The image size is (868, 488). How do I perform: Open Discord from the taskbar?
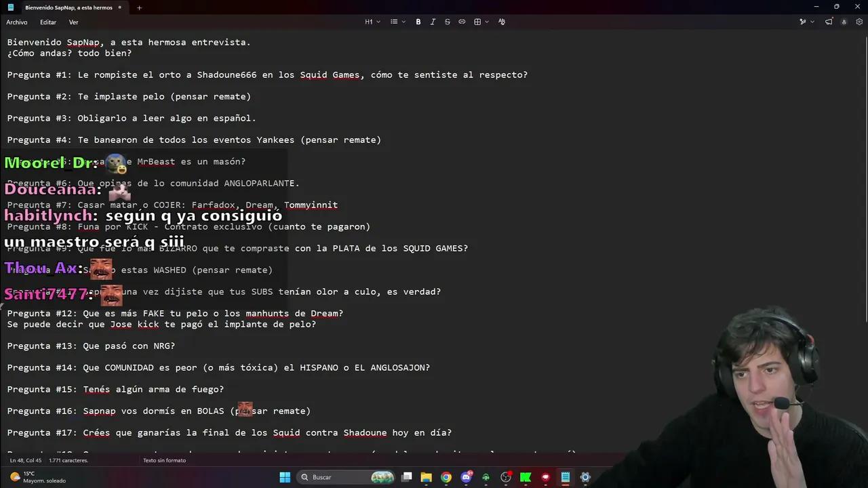467,477
